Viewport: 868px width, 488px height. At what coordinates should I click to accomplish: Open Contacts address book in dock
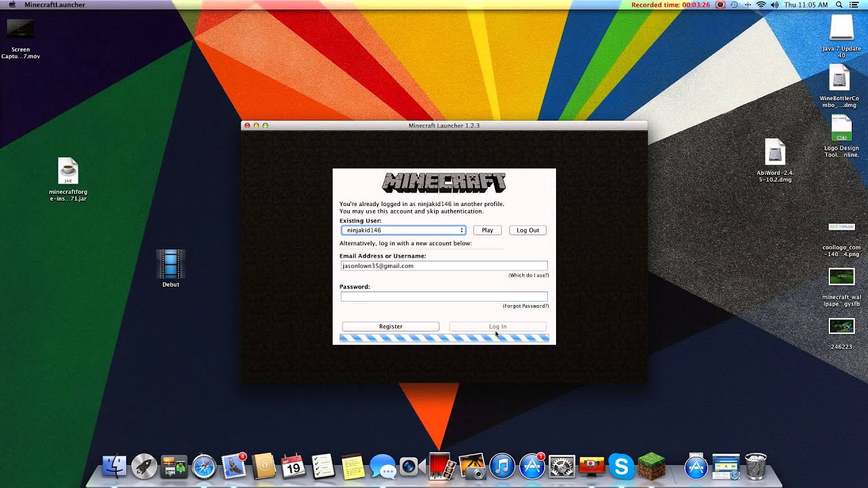264,467
